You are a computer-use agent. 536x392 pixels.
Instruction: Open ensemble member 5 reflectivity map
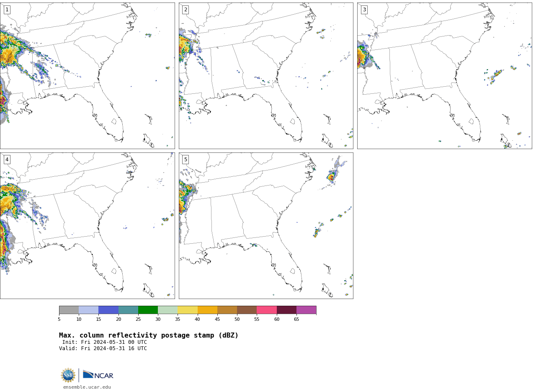(266, 225)
